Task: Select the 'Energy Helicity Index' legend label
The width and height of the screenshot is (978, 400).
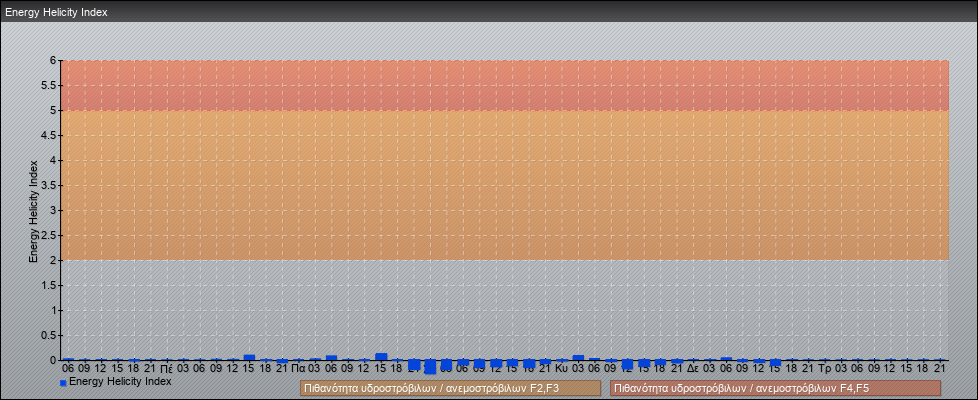Action: point(120,381)
